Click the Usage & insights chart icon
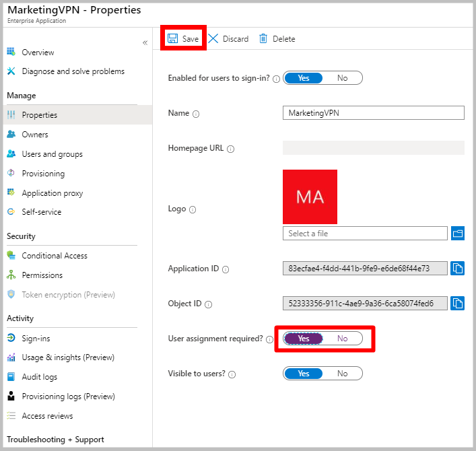This screenshot has width=476, height=451. (x=11, y=357)
